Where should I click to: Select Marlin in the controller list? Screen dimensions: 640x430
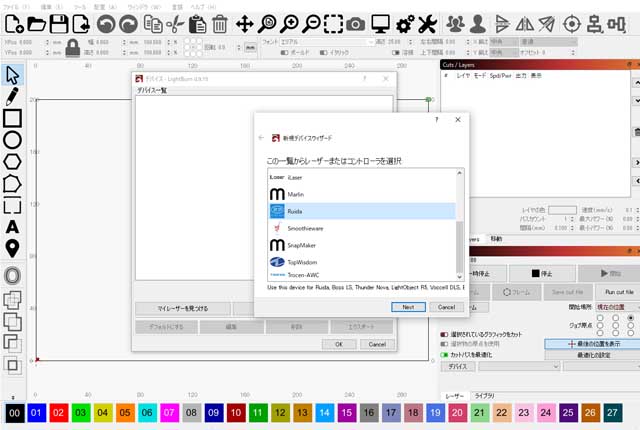362,194
